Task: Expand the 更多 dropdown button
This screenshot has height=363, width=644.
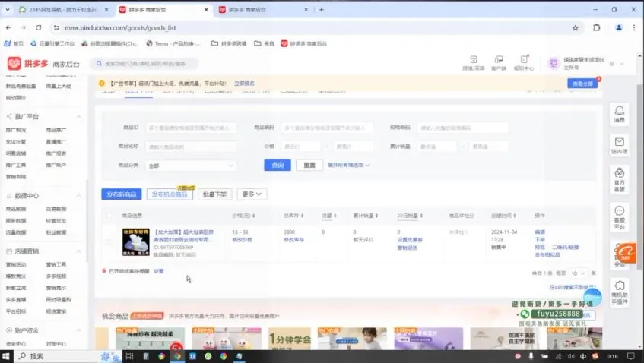Action: [x=252, y=194]
